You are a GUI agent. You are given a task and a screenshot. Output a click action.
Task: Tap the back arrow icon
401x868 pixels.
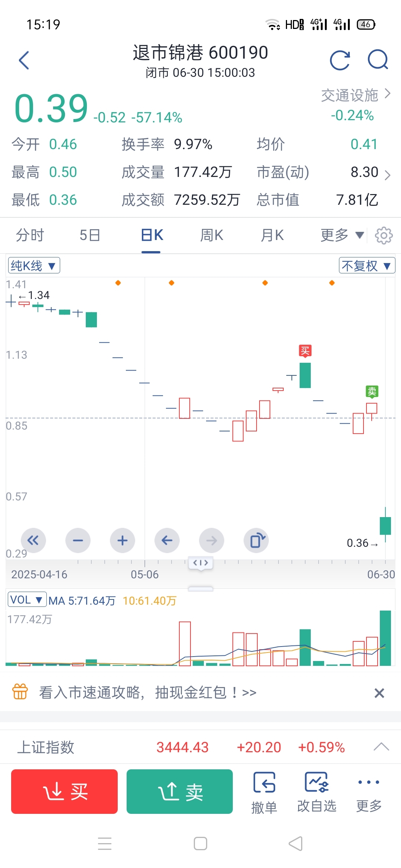(24, 60)
